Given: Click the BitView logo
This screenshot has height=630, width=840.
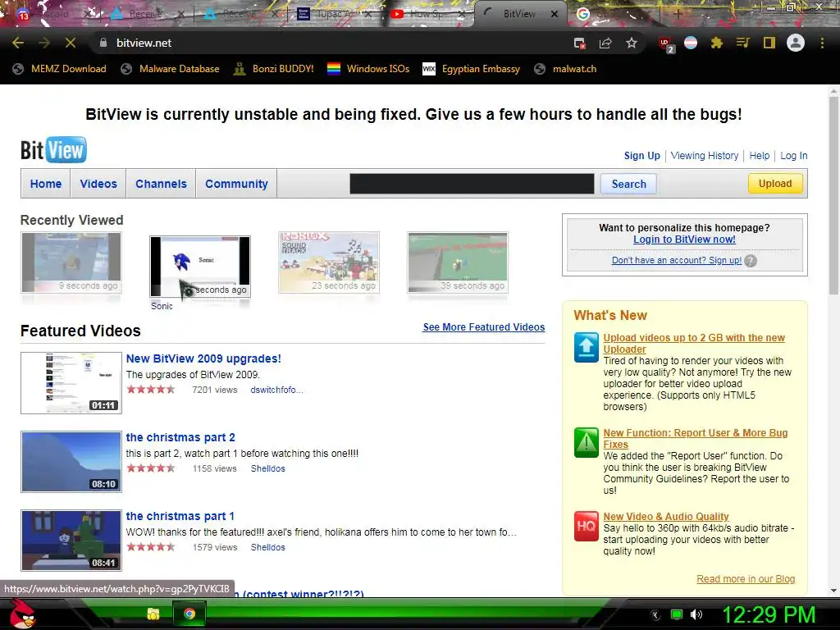Looking at the screenshot, I should point(53,150).
